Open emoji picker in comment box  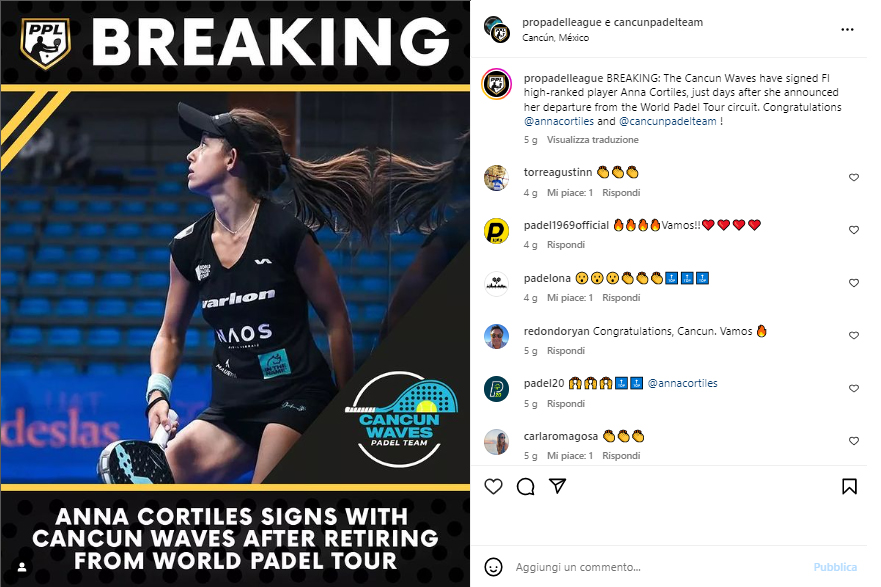click(493, 567)
